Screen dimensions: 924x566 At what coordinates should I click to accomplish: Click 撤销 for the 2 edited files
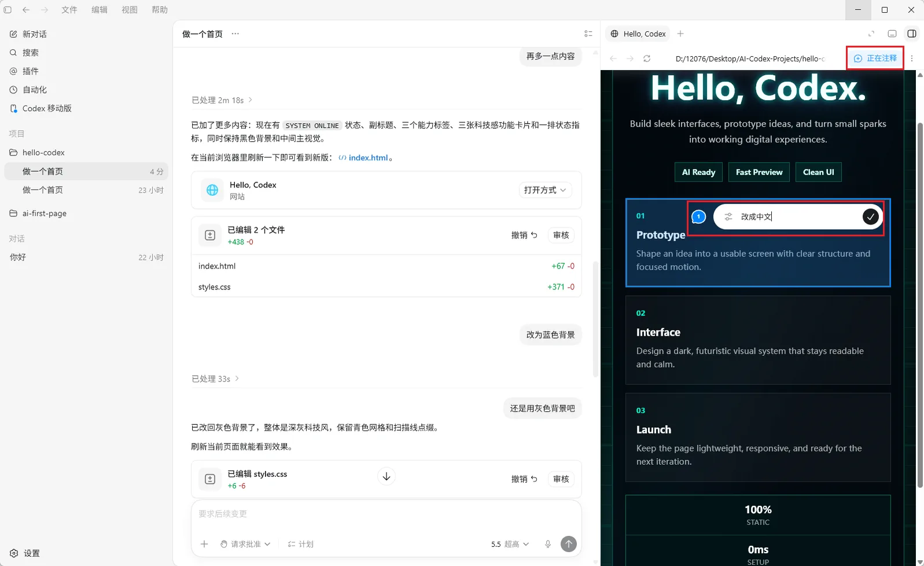pos(524,235)
